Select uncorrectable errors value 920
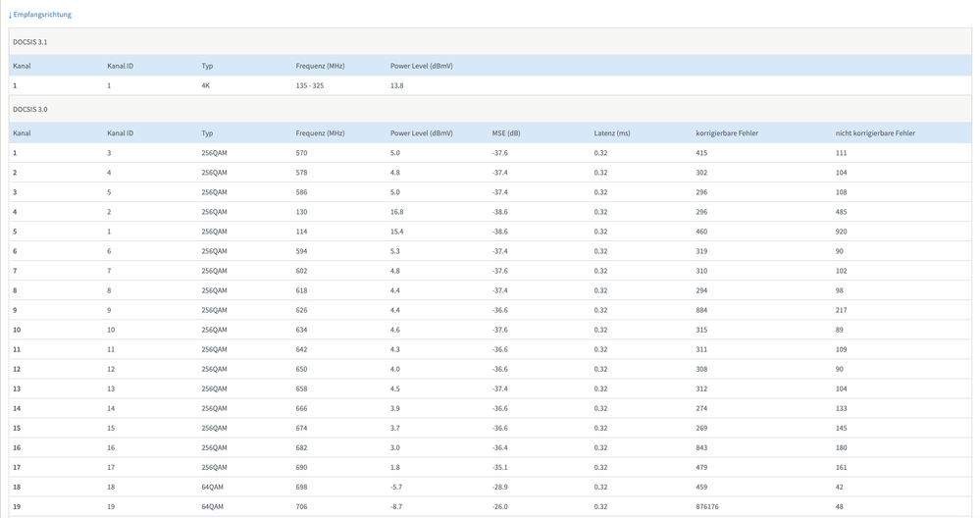The width and height of the screenshot is (980, 518). [842, 232]
